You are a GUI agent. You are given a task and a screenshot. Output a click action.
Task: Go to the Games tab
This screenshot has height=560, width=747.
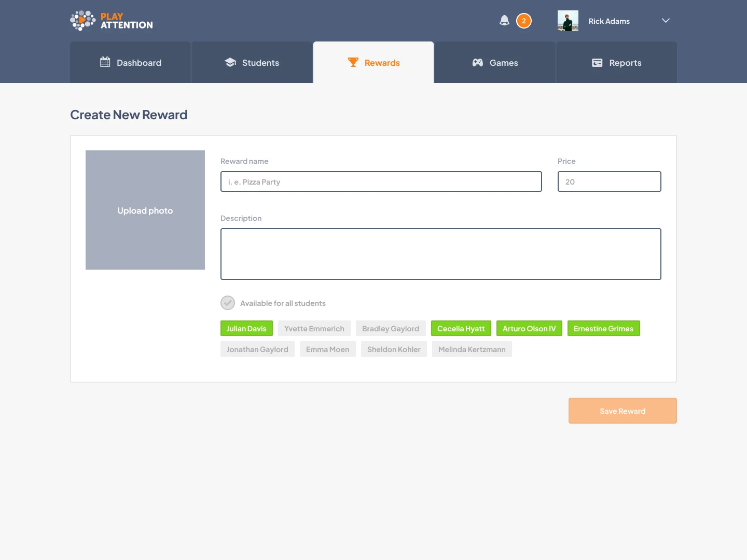[495, 62]
